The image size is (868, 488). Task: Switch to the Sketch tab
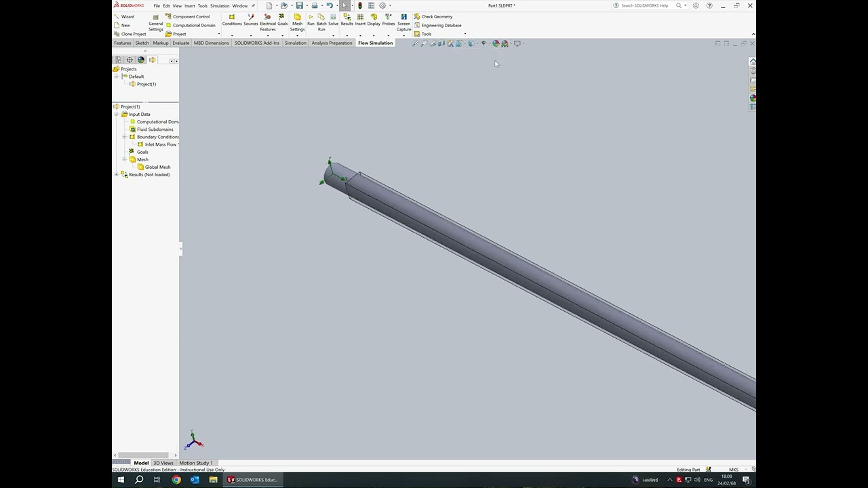click(142, 43)
